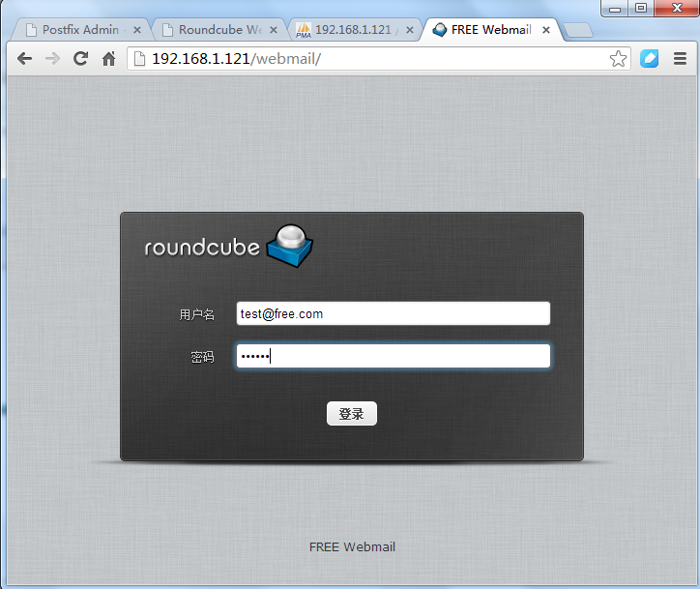Close the 192.168.1.121 phpMyAdmin tab

(409, 30)
